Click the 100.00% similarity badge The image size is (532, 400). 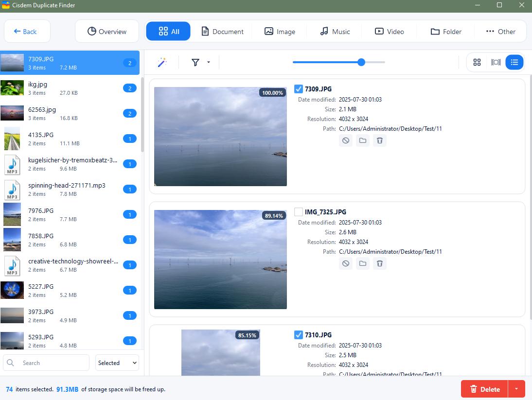(272, 92)
